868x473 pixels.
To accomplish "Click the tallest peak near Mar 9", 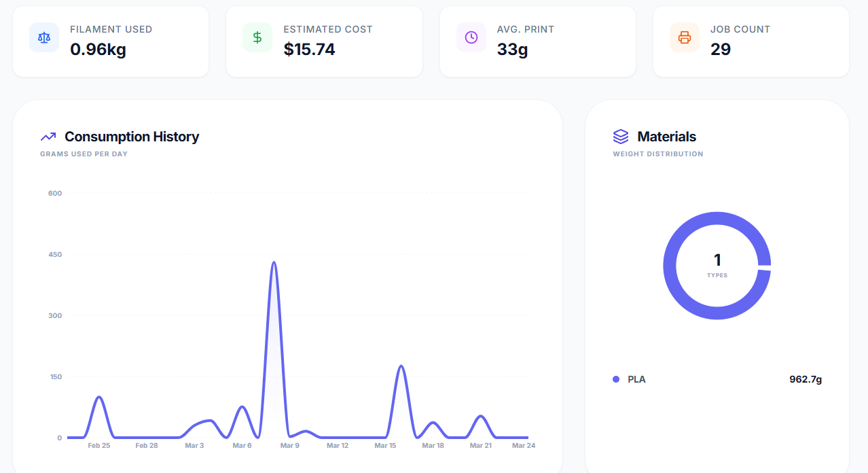I will (x=274, y=262).
